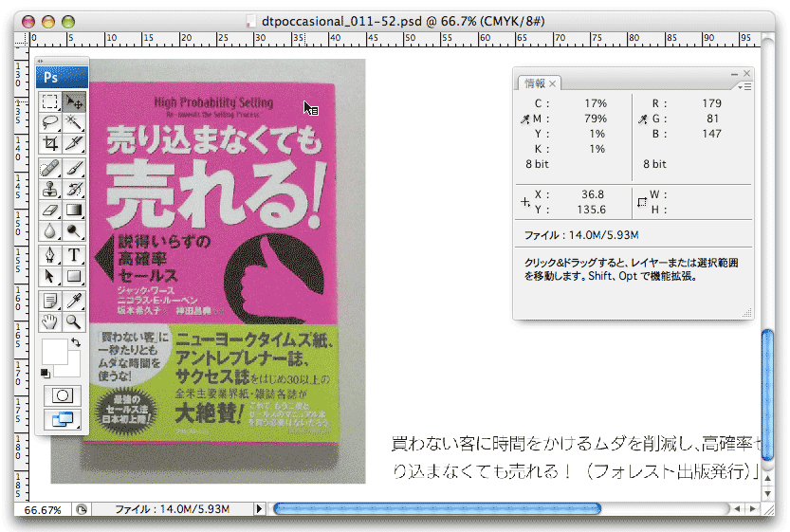The height and width of the screenshot is (532, 790).
Task: Select the Gradient tool
Action: [74, 210]
